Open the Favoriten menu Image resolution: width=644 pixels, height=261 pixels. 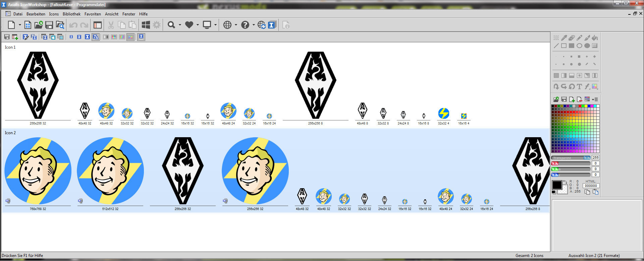[93, 14]
